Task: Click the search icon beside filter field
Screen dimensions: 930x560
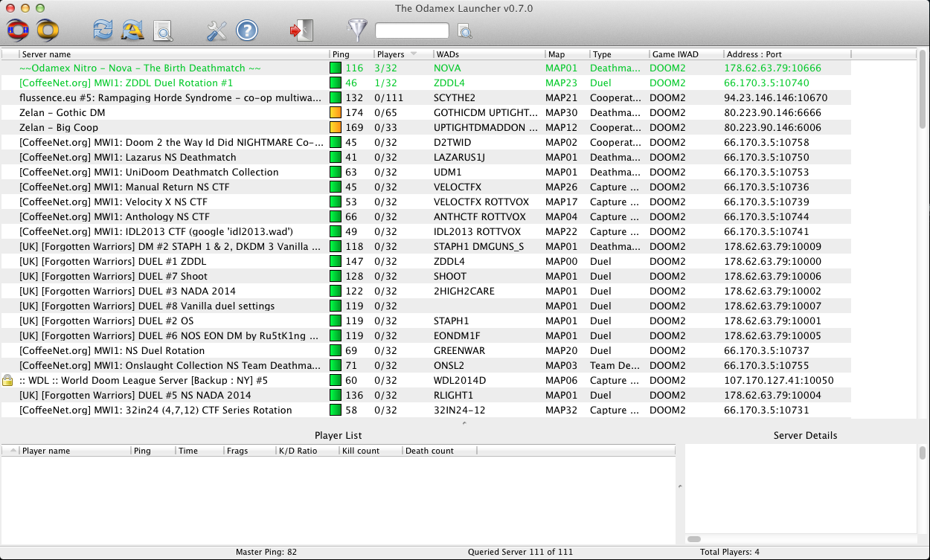Action: click(x=465, y=31)
